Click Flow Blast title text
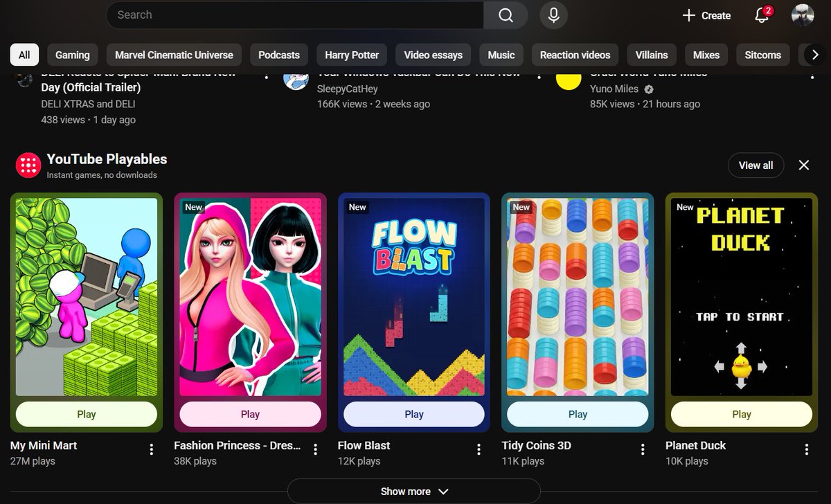The width and height of the screenshot is (831, 504). click(364, 445)
